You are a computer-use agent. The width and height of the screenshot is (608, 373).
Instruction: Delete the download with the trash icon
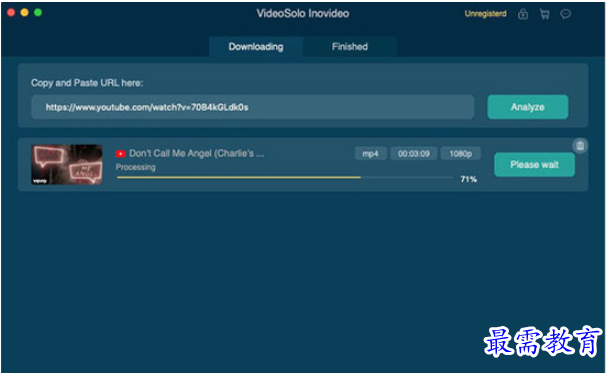pyautogui.click(x=580, y=146)
